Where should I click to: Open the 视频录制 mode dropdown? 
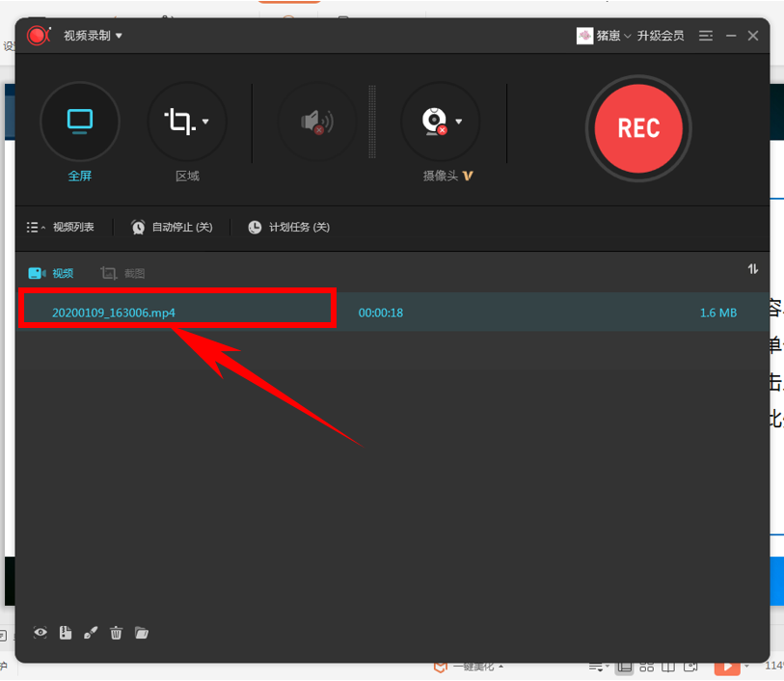point(93,36)
